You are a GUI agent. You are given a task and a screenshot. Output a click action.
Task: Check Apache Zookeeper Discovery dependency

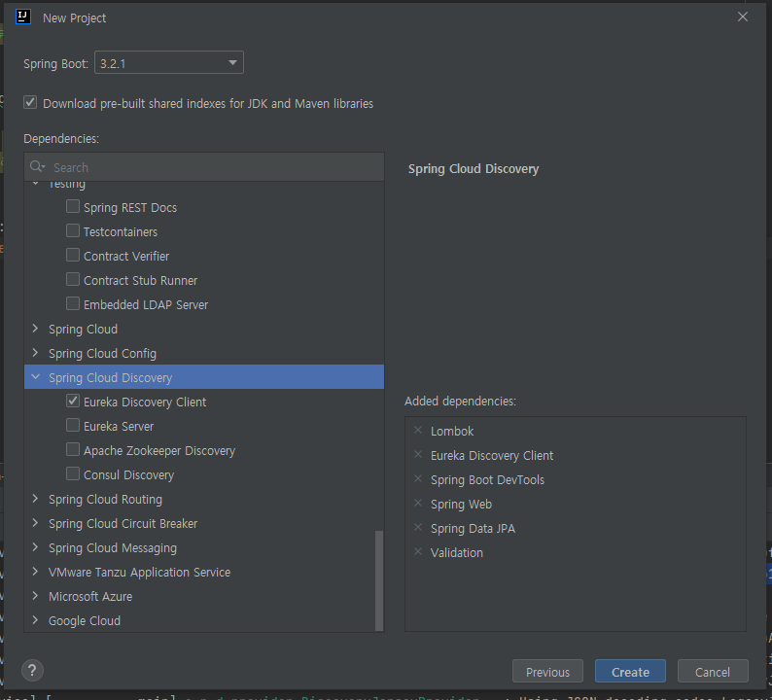(73, 449)
